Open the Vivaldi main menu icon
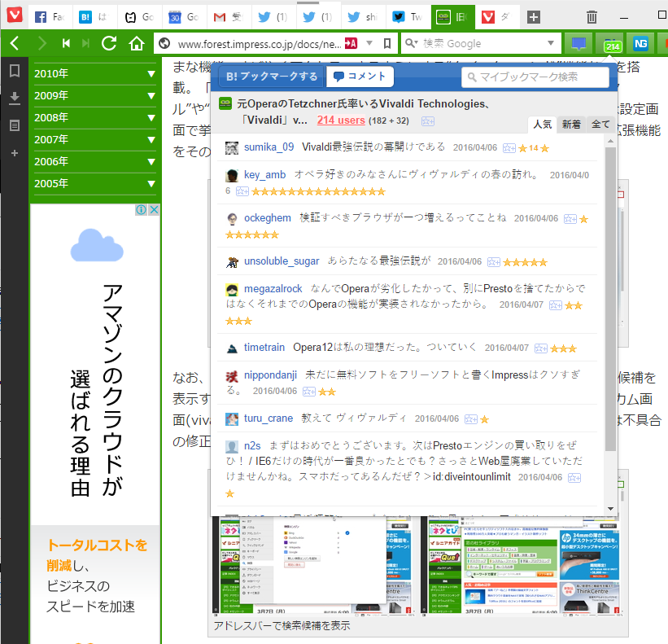 click(14, 15)
